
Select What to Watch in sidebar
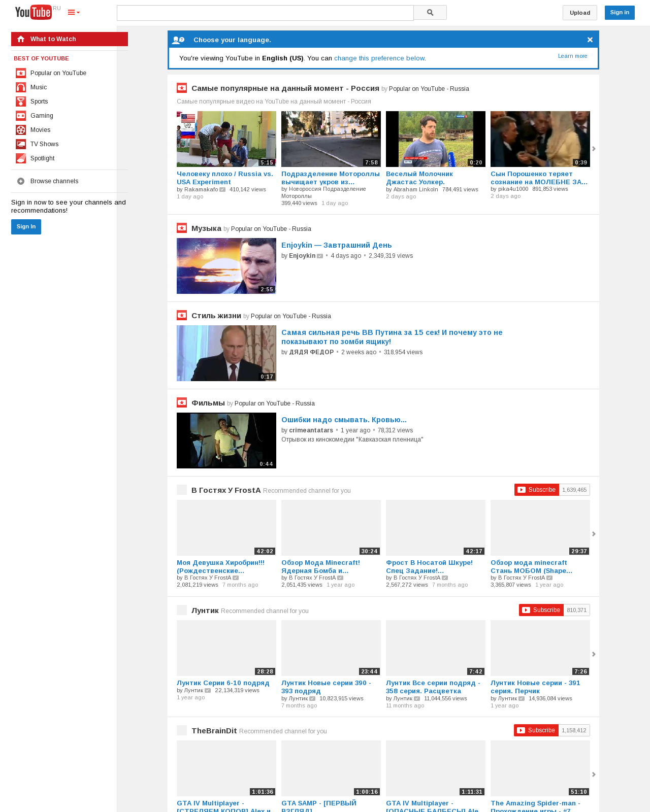(70, 39)
